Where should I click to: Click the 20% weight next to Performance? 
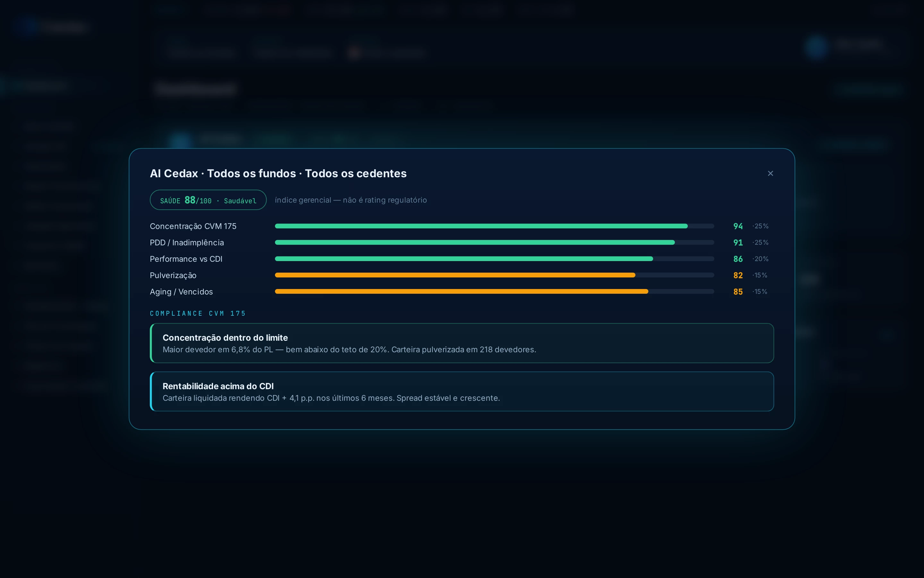click(x=761, y=259)
